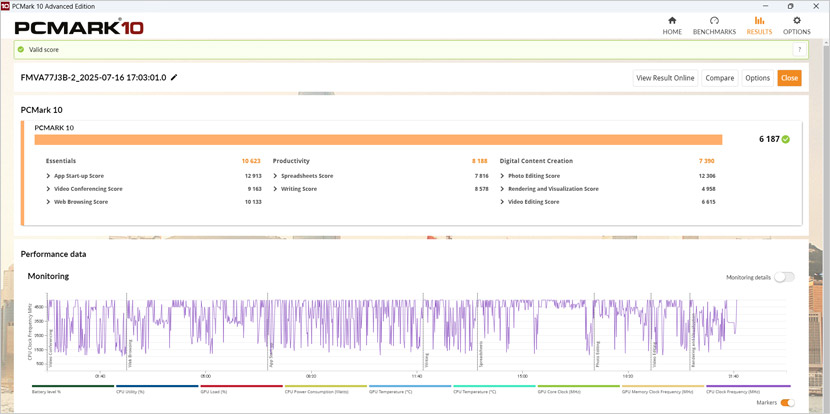Toggle CPU Clock Frequency legend series

(x=748, y=389)
